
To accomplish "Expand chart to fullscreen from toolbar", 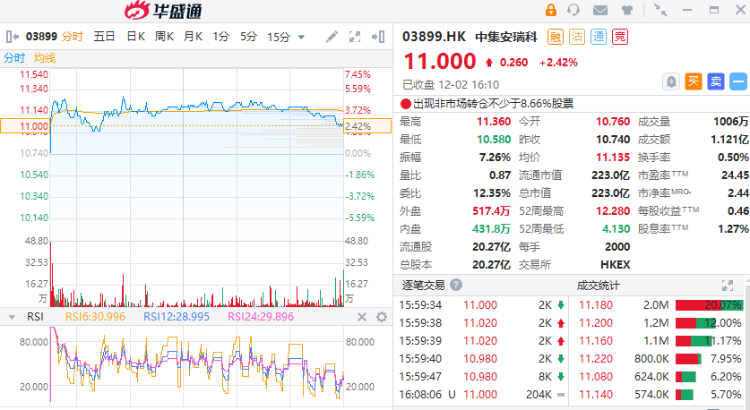I will click(354, 36).
